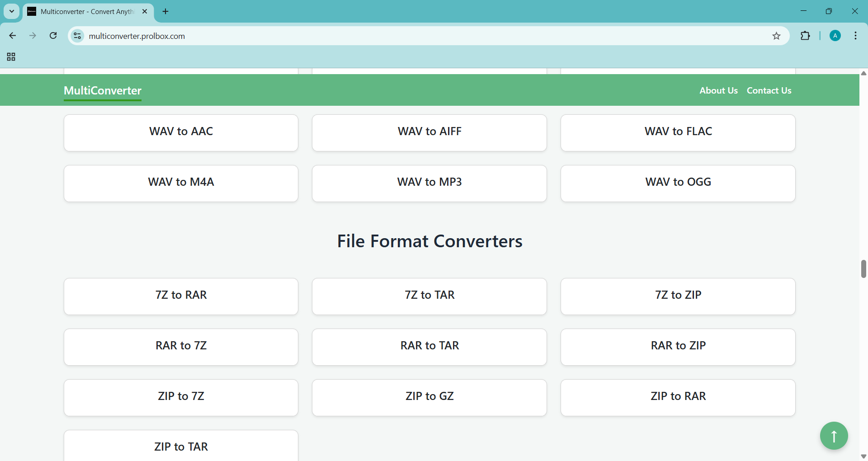This screenshot has width=868, height=461.
Task: Open the About Us page
Action: tap(718, 90)
